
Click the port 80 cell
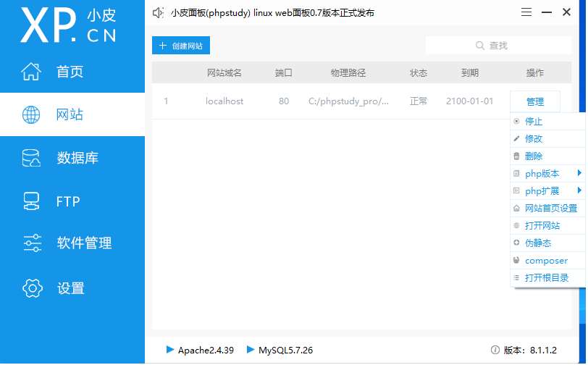[x=284, y=101]
